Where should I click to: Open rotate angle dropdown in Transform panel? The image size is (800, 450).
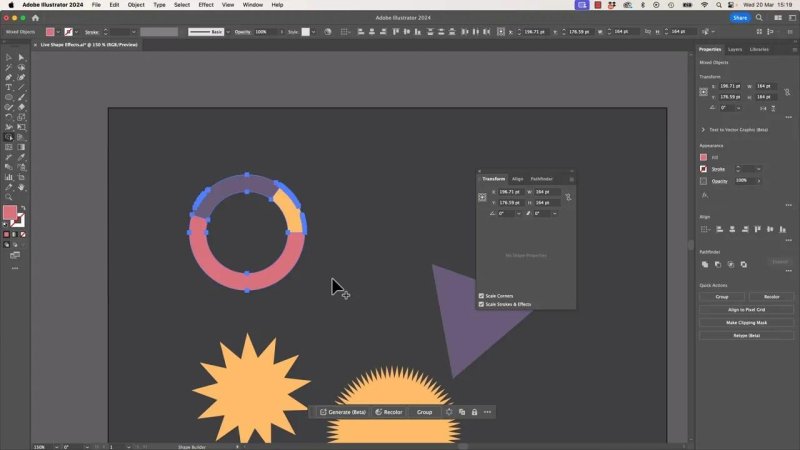tap(518, 213)
